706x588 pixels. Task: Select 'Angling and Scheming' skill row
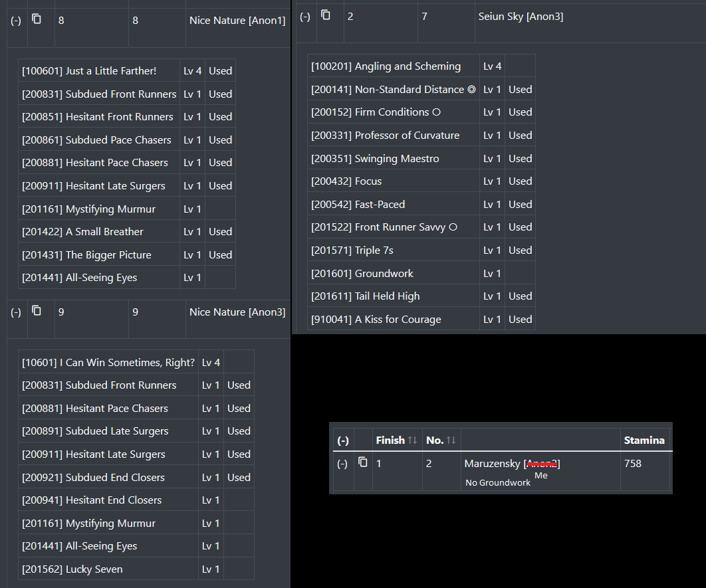421,66
